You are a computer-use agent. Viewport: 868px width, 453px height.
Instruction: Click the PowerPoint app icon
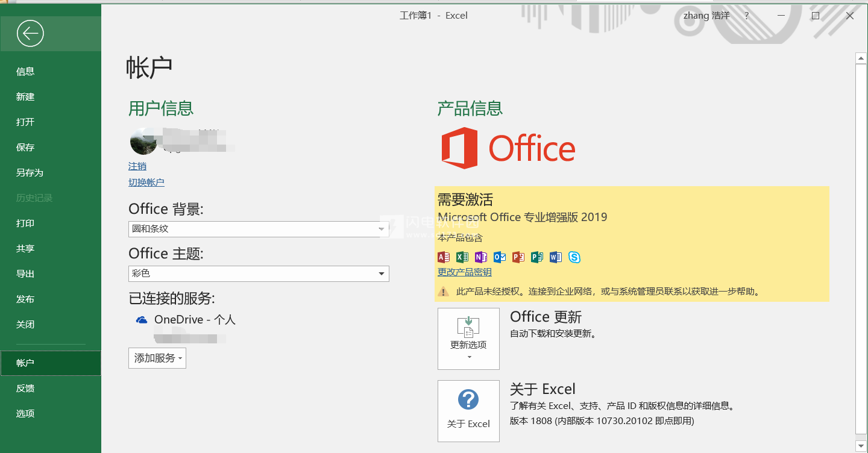coord(518,257)
